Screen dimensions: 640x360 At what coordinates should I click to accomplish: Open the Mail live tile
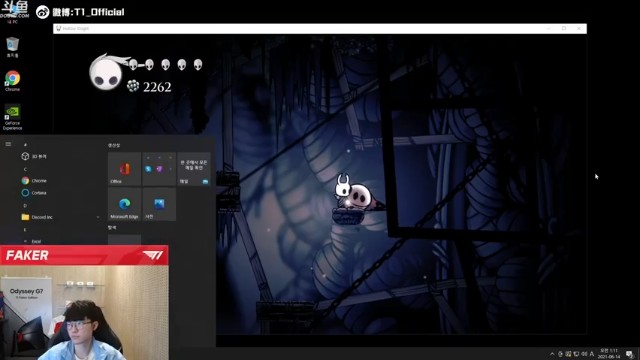pos(194,169)
